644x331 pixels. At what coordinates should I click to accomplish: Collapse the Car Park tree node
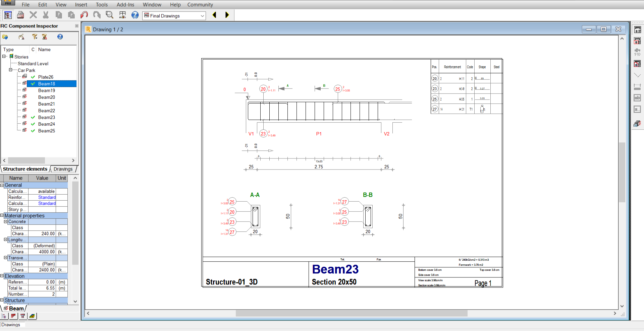point(10,70)
